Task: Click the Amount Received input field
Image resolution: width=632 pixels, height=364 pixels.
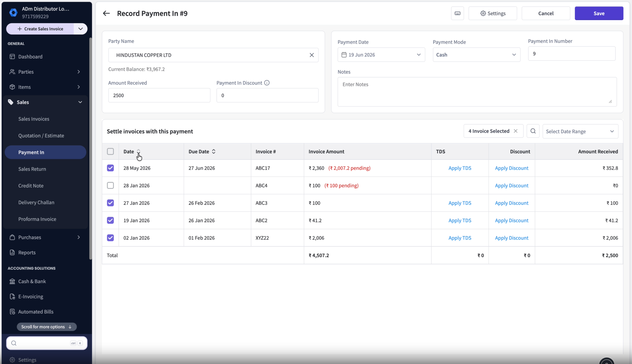Action: pos(159,95)
